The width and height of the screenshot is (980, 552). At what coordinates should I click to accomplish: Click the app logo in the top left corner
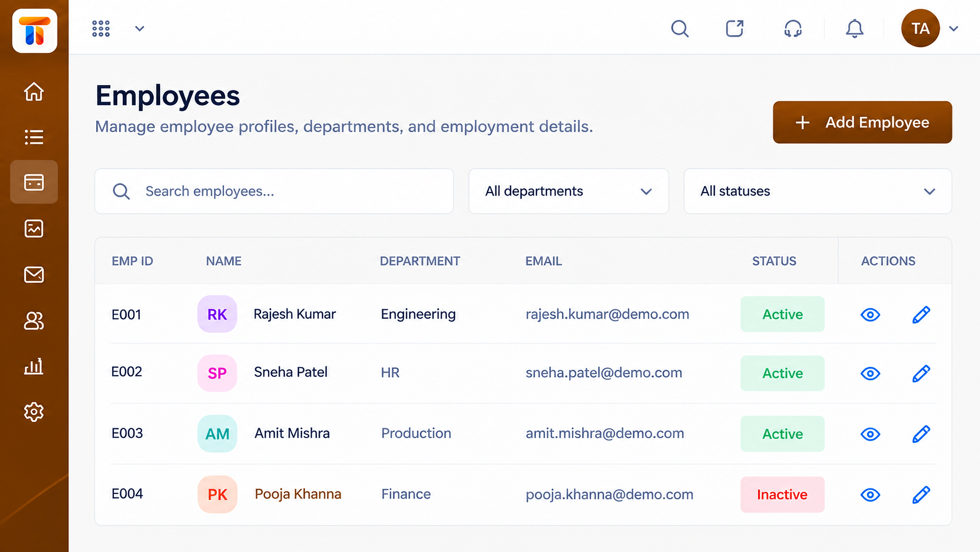coord(35,31)
